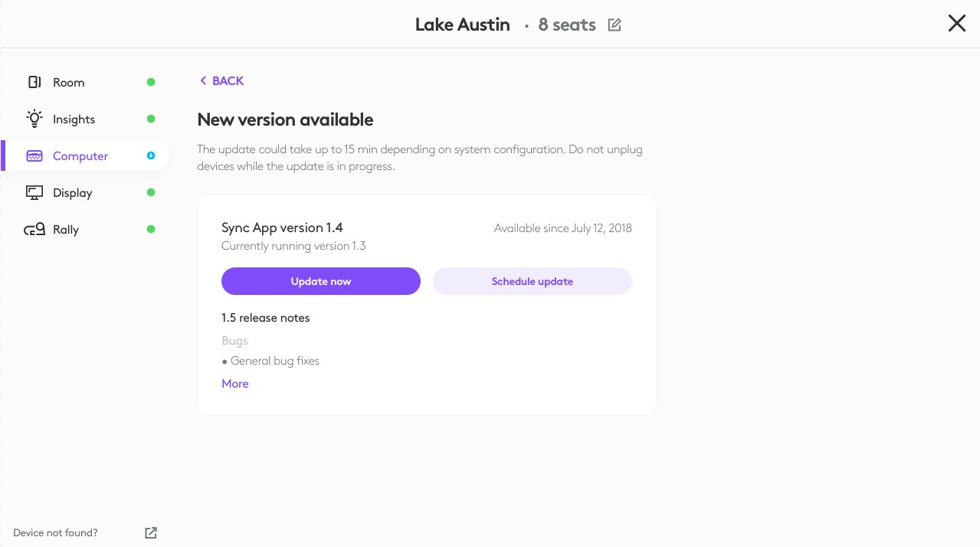Click the green status dot next to Room
980x547 pixels.
point(151,81)
